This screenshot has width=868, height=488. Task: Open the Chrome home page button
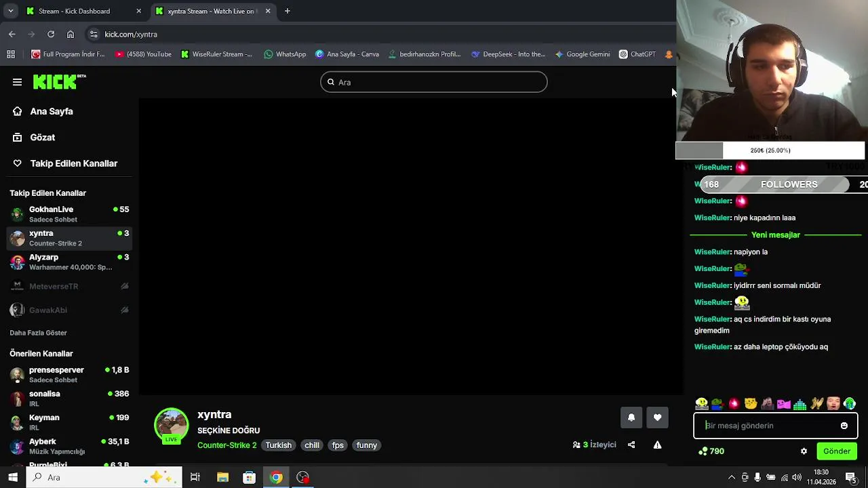pyautogui.click(x=71, y=34)
